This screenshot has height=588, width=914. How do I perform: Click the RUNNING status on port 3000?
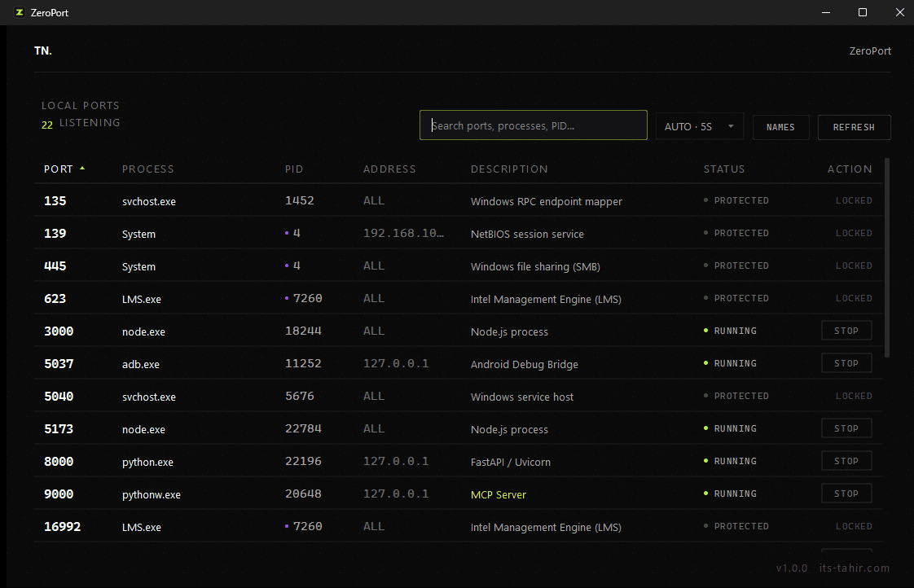pos(730,331)
